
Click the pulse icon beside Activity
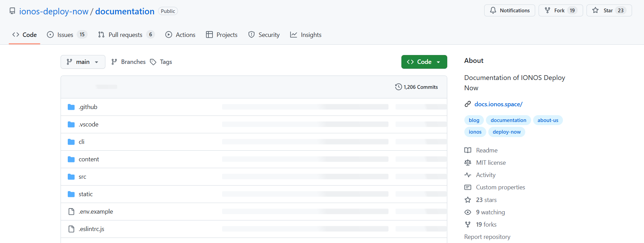coord(468,175)
